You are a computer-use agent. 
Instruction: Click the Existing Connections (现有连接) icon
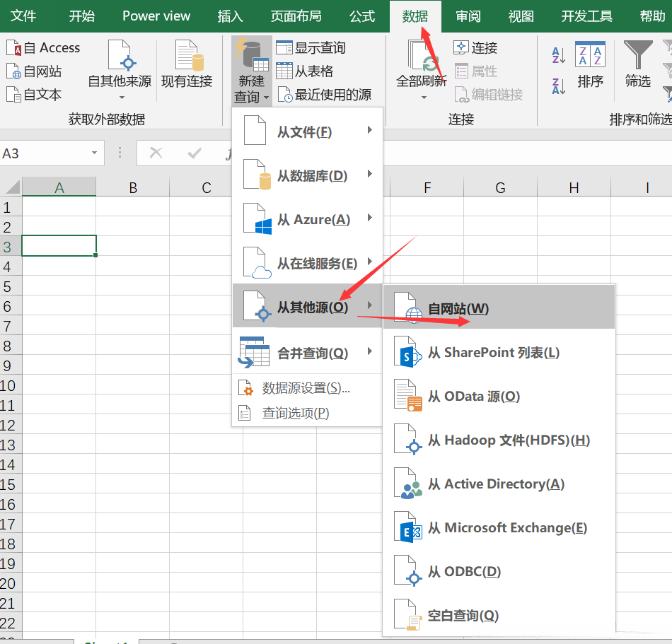click(187, 56)
